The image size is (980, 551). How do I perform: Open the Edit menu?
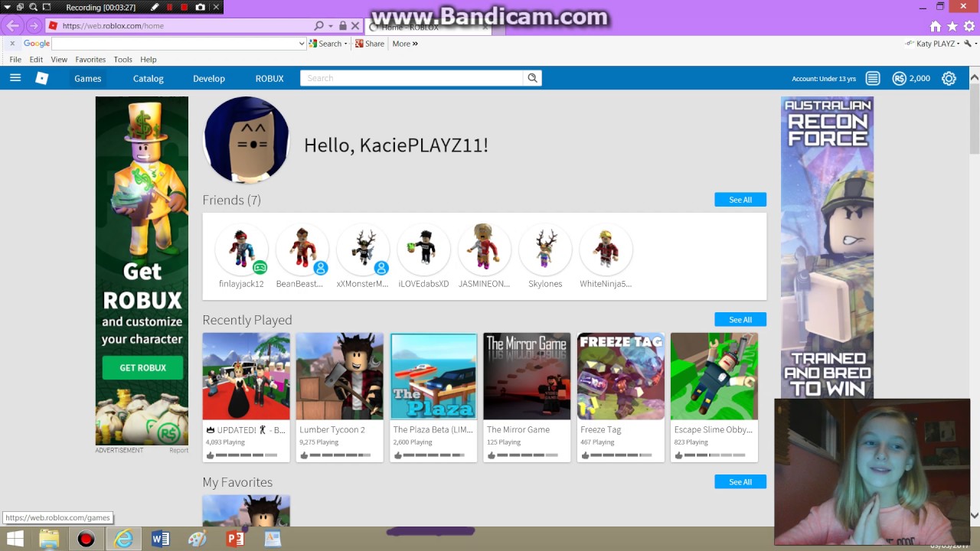(36, 59)
